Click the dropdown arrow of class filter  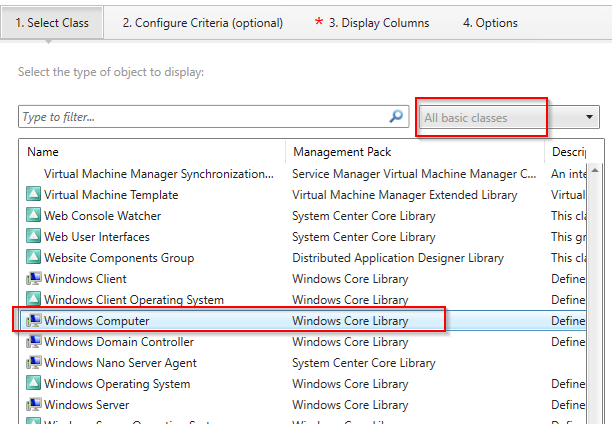pyautogui.click(x=589, y=117)
